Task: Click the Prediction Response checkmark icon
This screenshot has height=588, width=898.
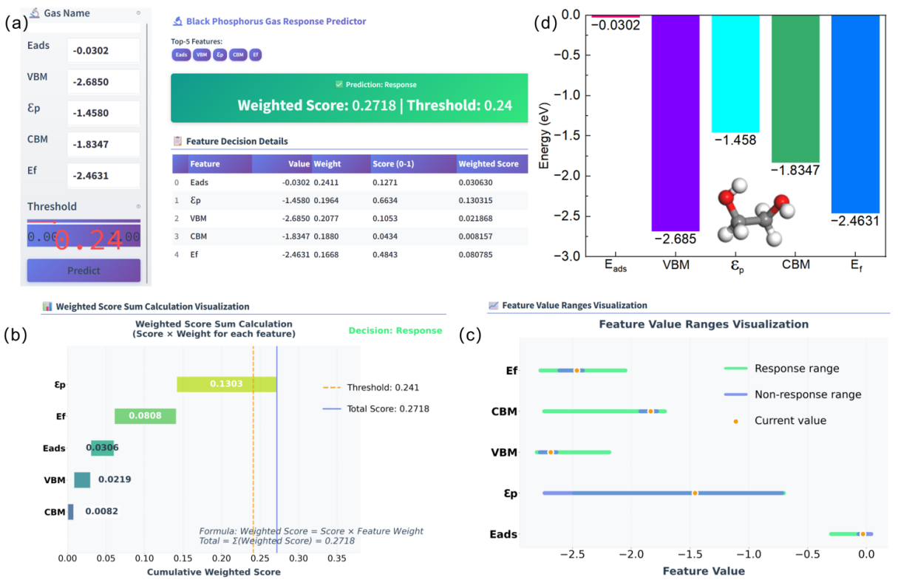Action: coord(339,85)
